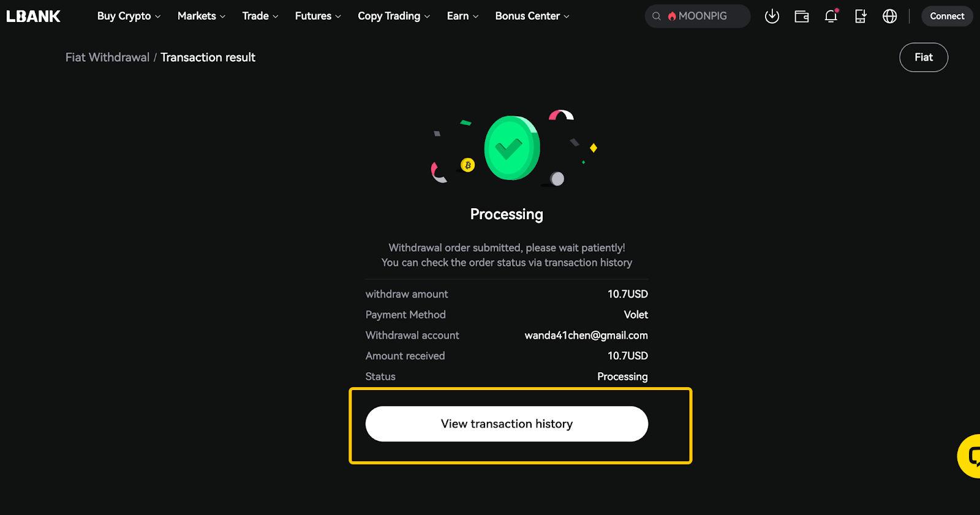Open the Futures menu
The image size is (980, 515).
318,16
